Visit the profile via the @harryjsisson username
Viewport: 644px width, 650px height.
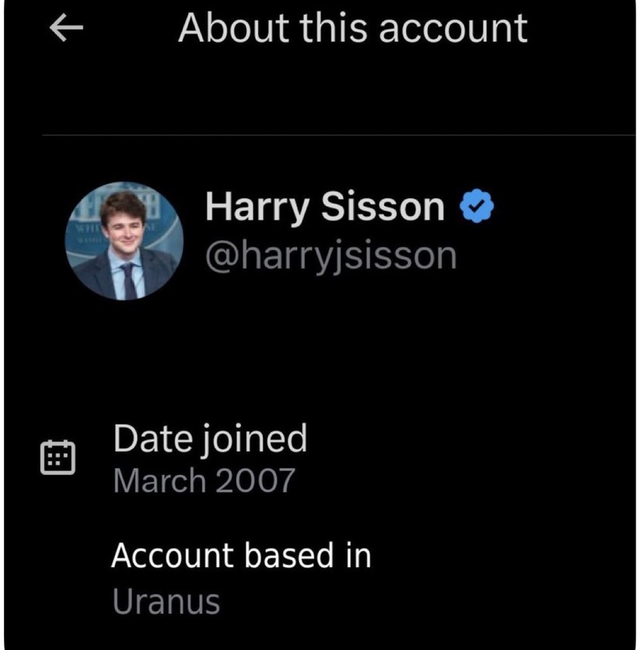[x=331, y=256]
